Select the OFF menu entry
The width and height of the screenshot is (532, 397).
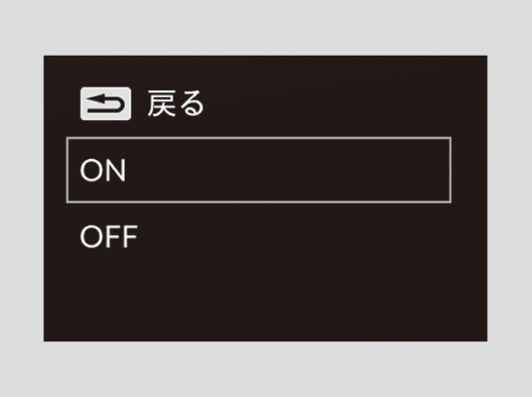coord(109,236)
